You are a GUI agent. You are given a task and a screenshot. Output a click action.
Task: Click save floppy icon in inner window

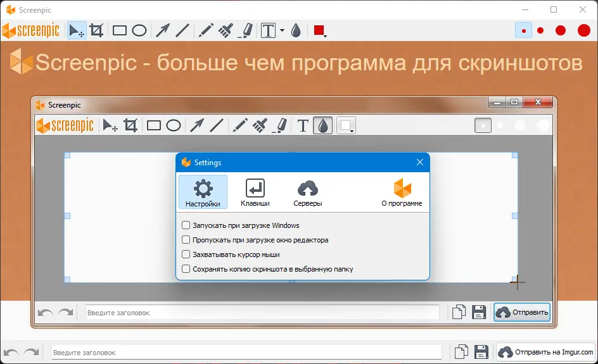tap(479, 312)
